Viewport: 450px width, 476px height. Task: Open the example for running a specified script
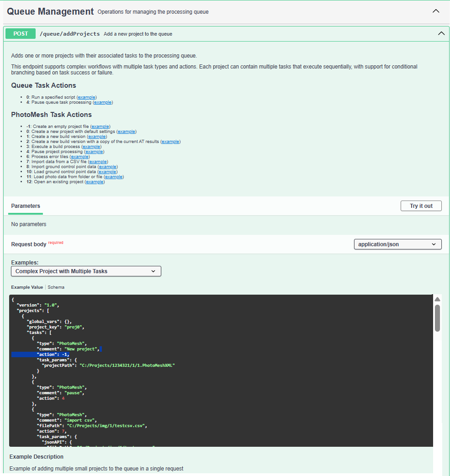[86, 97]
